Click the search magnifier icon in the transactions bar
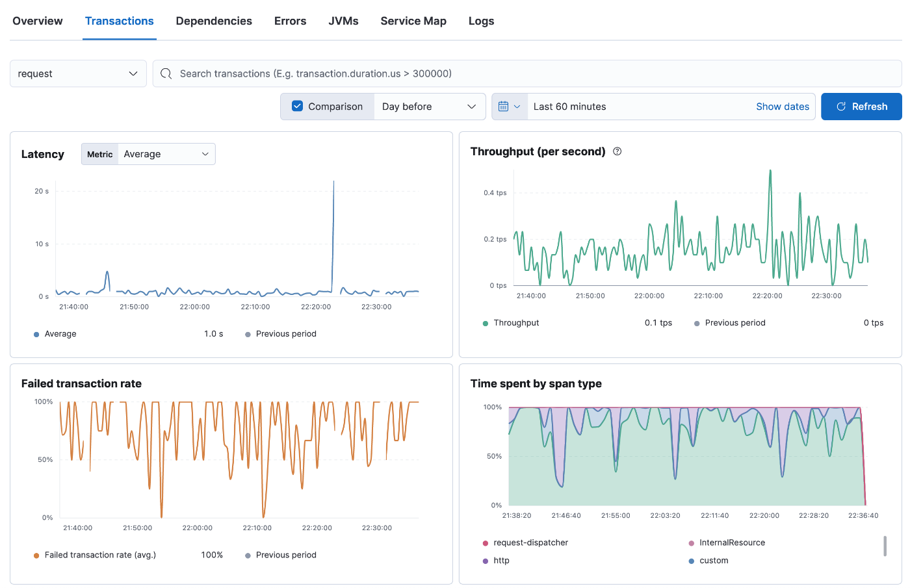Viewport: 910px width, 588px height. coord(166,74)
